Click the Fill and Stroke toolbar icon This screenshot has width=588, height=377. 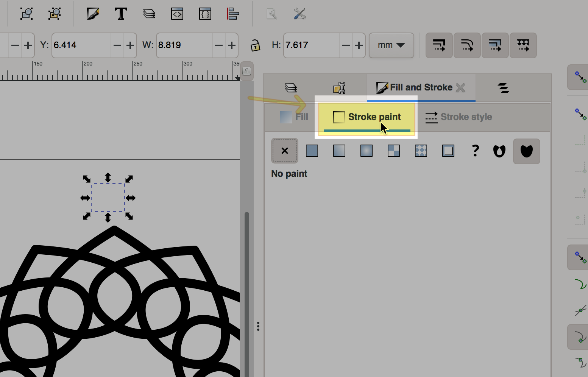coord(93,14)
